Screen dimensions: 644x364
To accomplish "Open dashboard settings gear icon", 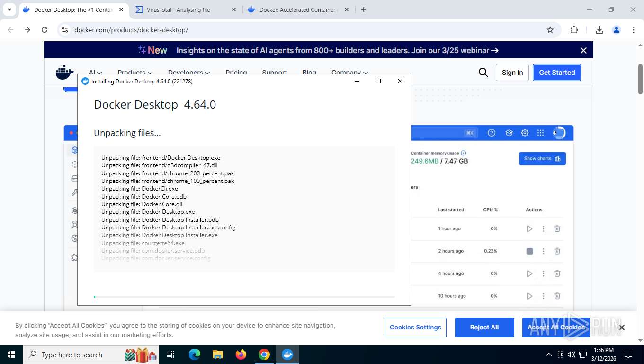I will 525,133.
